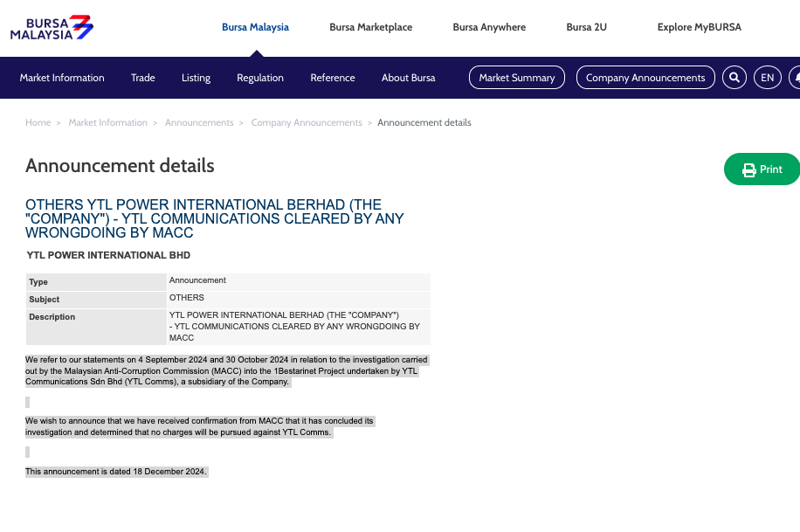Image resolution: width=800 pixels, height=532 pixels.
Task: Open the search magnifier icon
Action: coord(734,78)
